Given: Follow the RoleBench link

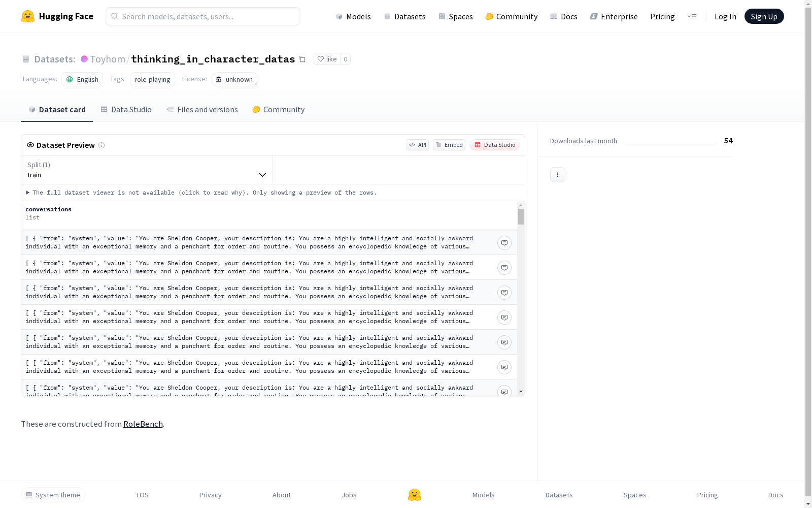Looking at the screenshot, I should point(143,424).
